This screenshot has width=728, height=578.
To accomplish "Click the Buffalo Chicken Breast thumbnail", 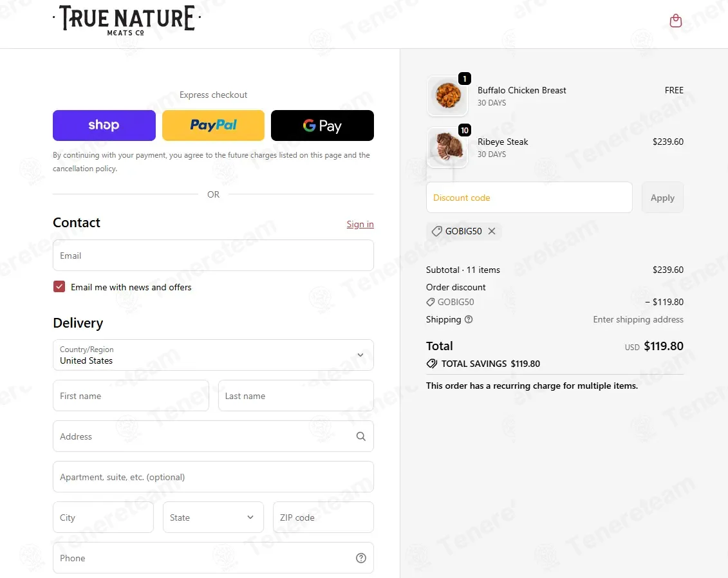I will coord(447,96).
